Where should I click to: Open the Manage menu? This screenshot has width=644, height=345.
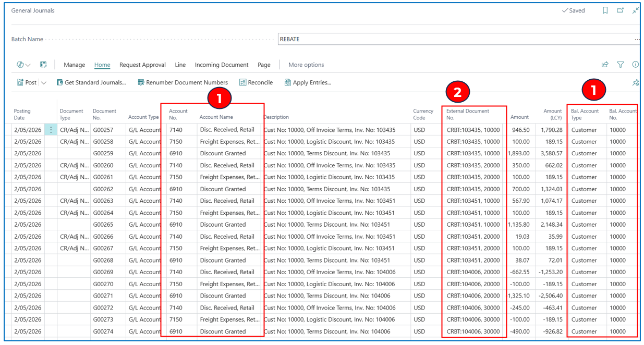pos(74,65)
